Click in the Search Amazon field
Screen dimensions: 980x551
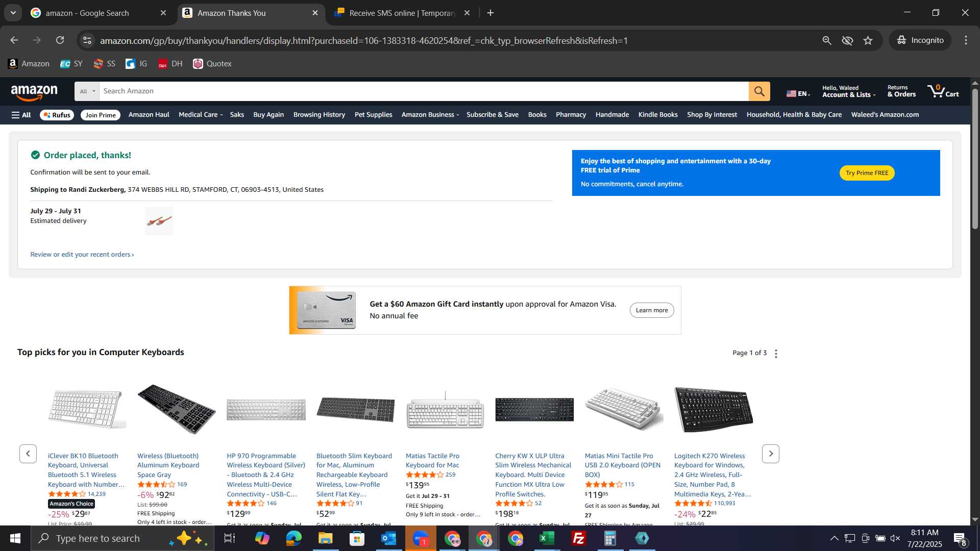coord(423,91)
